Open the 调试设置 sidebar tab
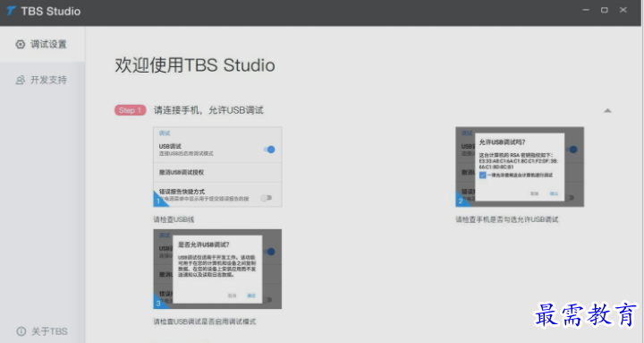 (42, 44)
